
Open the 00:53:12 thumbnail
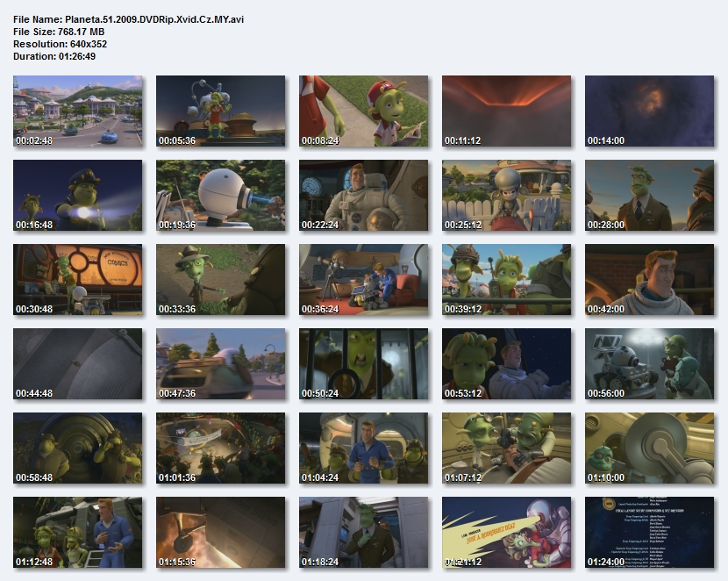pyautogui.click(x=507, y=363)
